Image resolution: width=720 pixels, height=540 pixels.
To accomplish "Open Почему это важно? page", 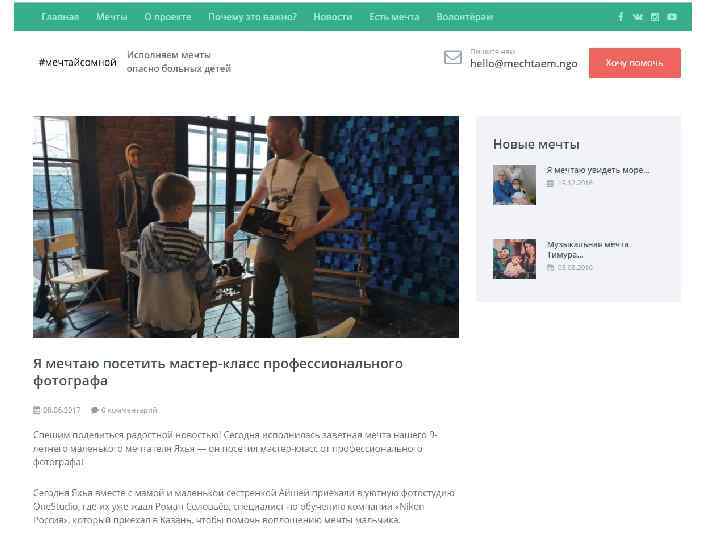I will click(x=252, y=17).
